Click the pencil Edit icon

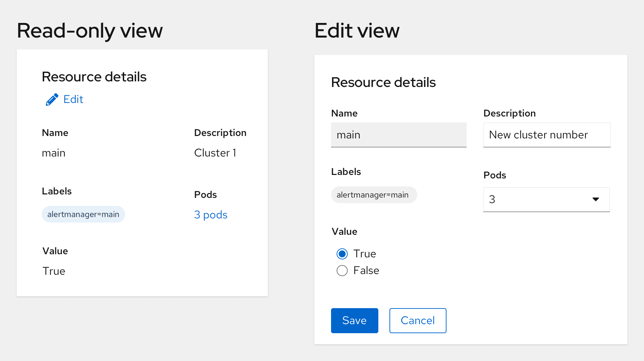coord(52,100)
